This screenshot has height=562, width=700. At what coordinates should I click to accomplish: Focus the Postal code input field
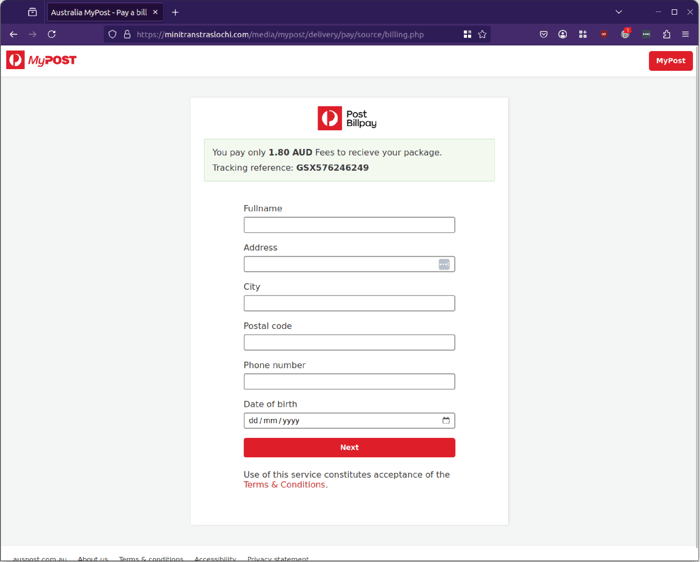coord(349,342)
